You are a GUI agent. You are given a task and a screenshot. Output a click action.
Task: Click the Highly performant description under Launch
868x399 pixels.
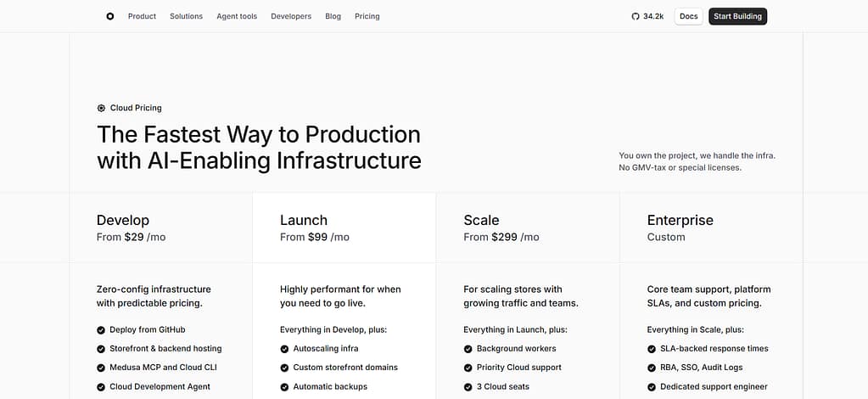pos(340,296)
